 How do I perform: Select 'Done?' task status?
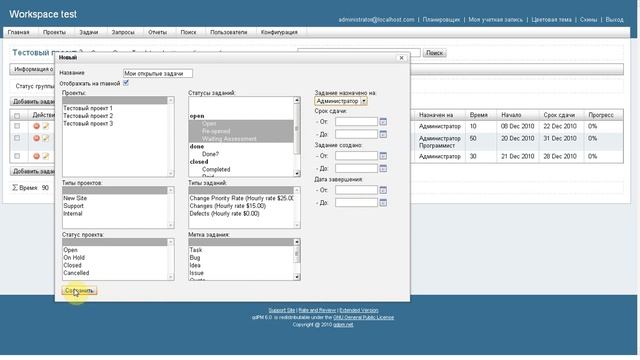(210, 154)
